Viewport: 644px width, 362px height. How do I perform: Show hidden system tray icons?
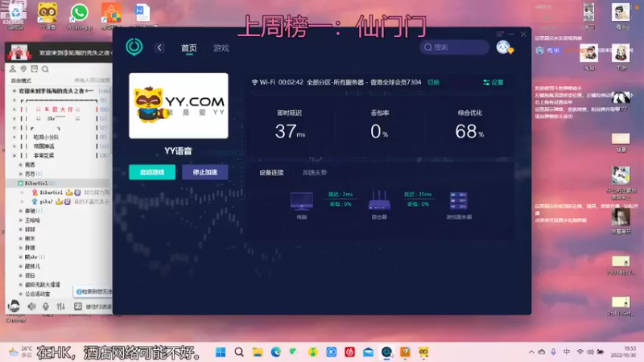coord(531,352)
